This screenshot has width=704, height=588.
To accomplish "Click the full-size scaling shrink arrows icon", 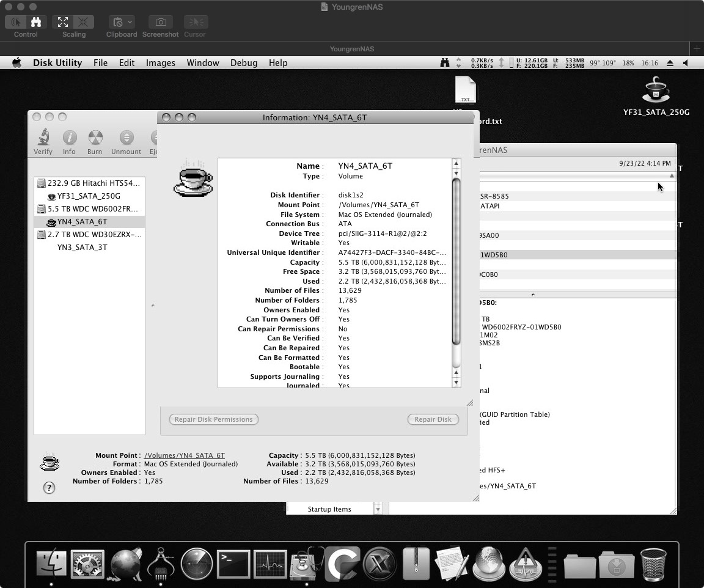I will 84,22.
